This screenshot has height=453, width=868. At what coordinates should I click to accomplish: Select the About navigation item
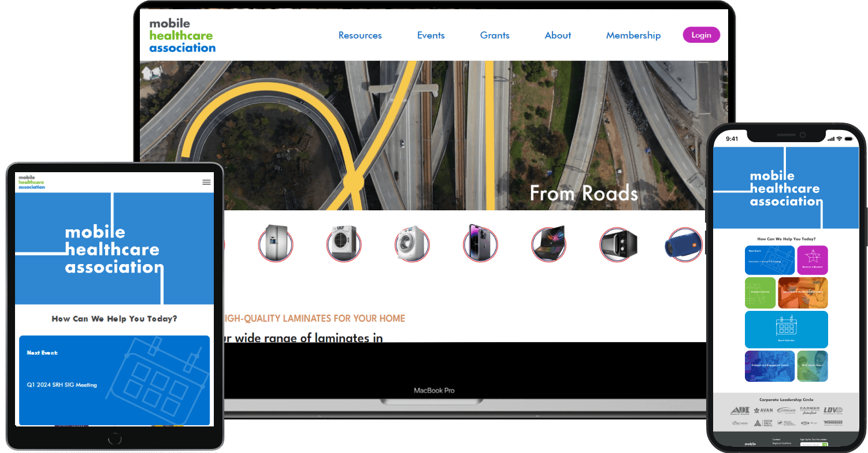[558, 35]
